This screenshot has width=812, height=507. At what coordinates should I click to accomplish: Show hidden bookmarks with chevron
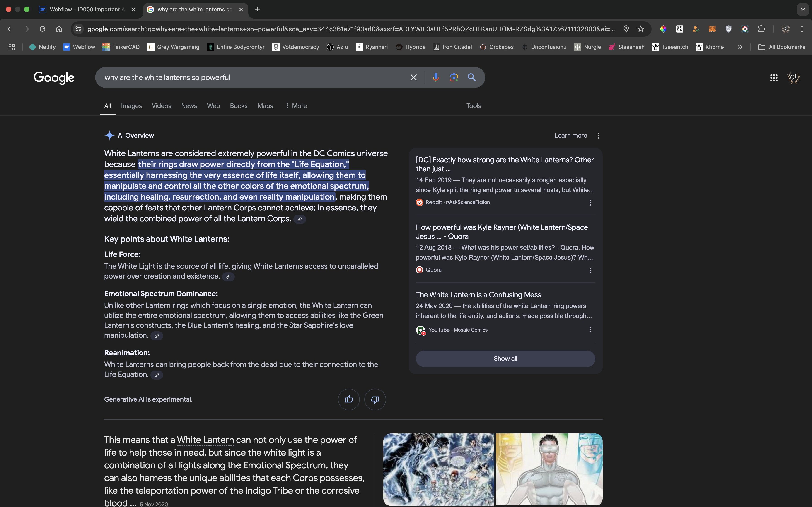[x=739, y=47]
